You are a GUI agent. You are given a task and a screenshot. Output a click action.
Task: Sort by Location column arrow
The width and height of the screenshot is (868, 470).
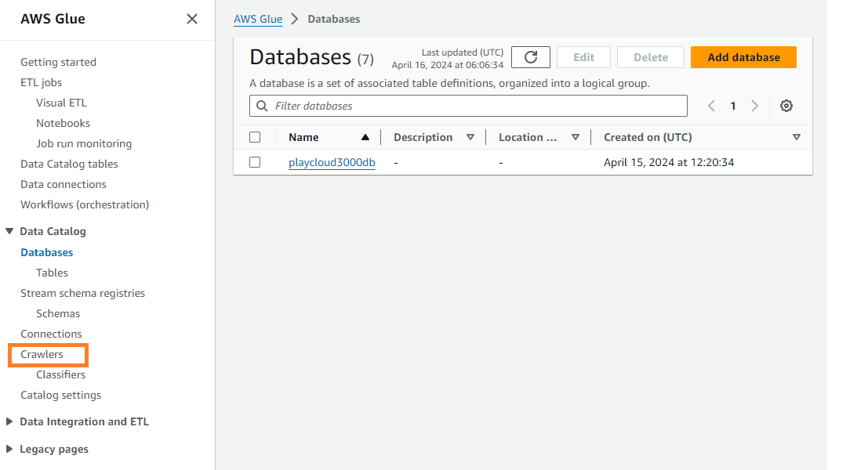point(576,137)
